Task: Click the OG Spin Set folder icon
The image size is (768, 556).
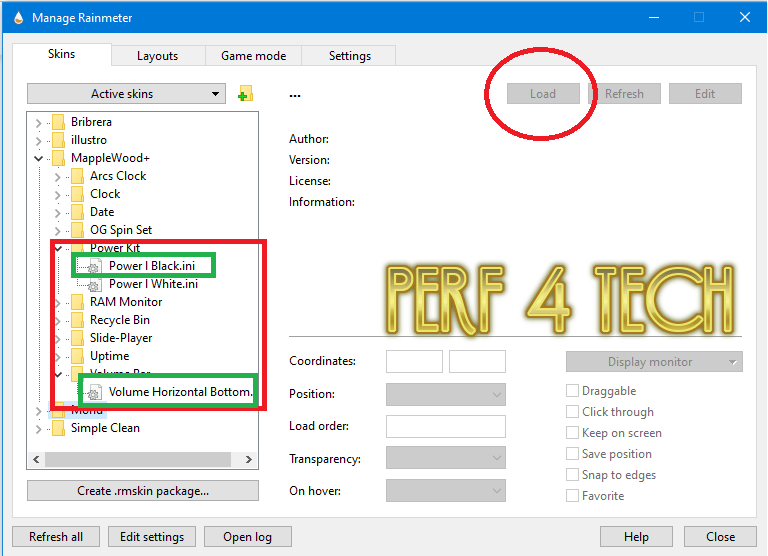Action: tap(77, 230)
